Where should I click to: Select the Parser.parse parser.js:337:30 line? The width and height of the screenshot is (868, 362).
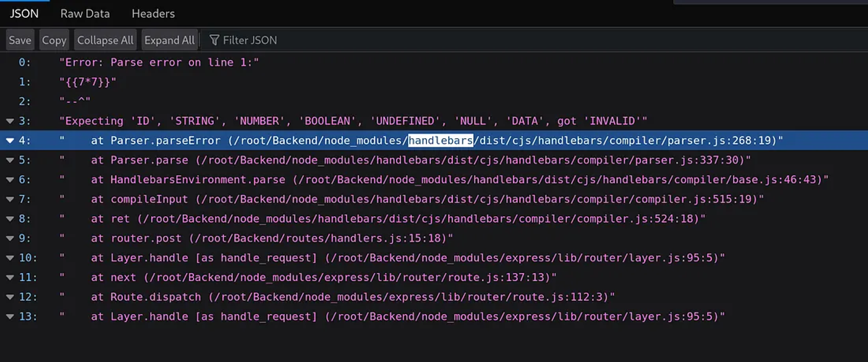tap(405, 160)
